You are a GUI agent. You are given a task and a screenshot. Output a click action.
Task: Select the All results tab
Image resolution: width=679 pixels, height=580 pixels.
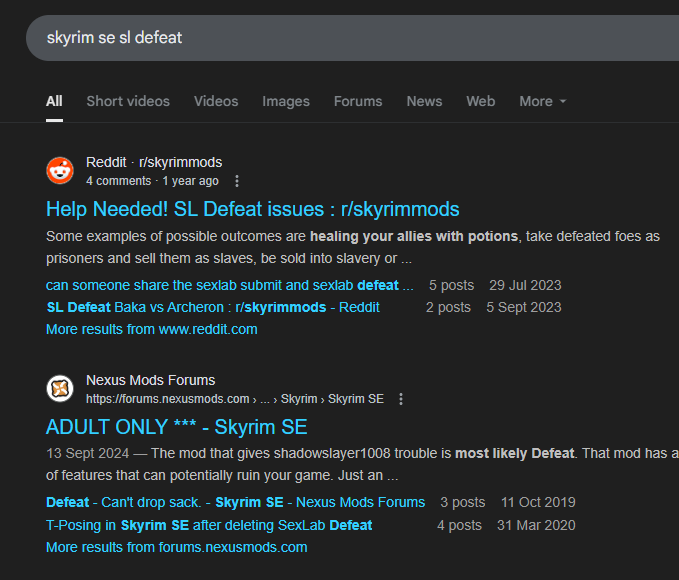pyautogui.click(x=54, y=101)
